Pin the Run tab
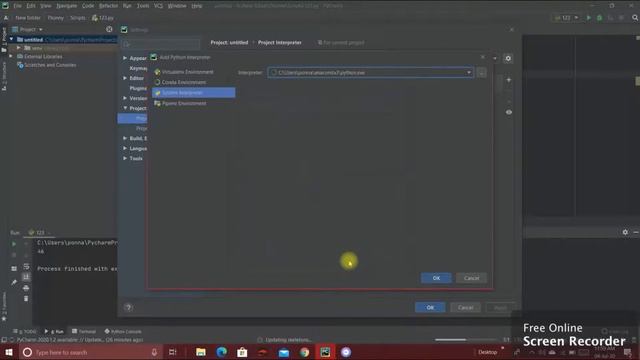This screenshot has height=360, width=640. click(x=14, y=282)
